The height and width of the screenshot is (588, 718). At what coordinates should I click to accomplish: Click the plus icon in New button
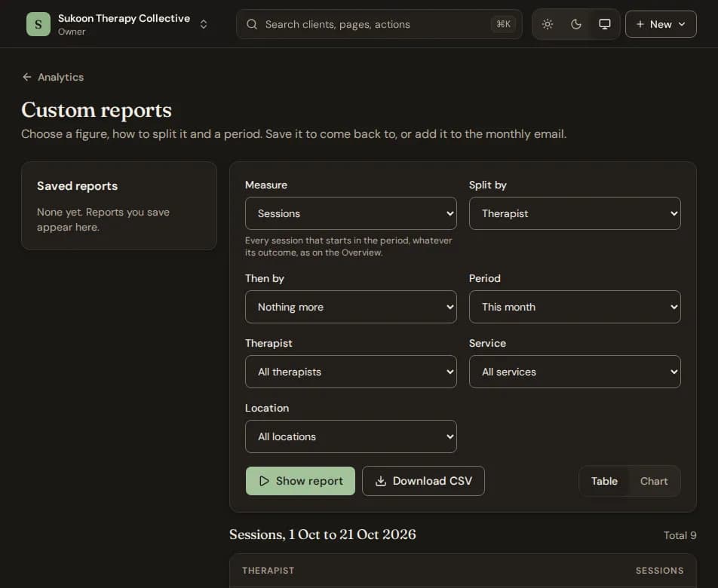(640, 24)
